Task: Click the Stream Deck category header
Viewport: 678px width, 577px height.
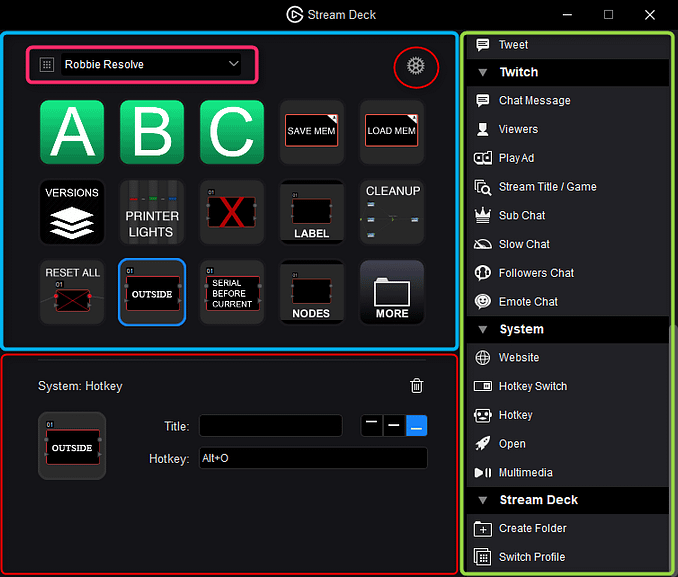Action: tap(568, 500)
